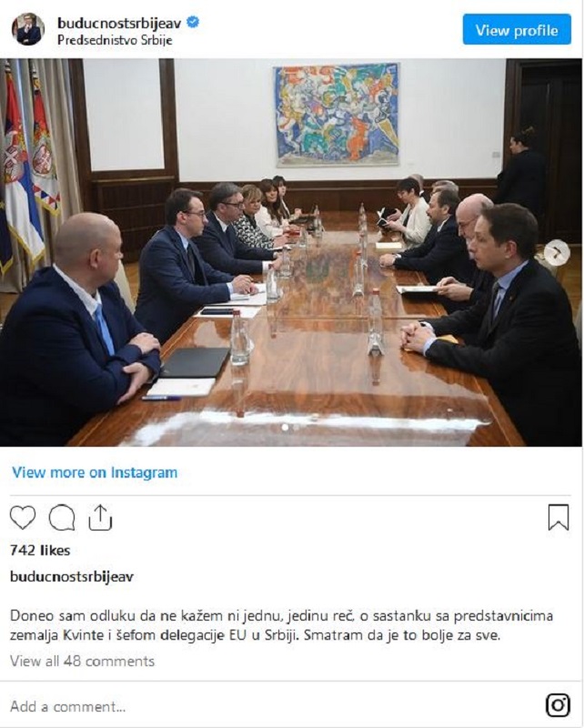Open comments via speech bubble icon
Image resolution: width=584 pixels, height=728 pixels.
pyautogui.click(x=62, y=517)
